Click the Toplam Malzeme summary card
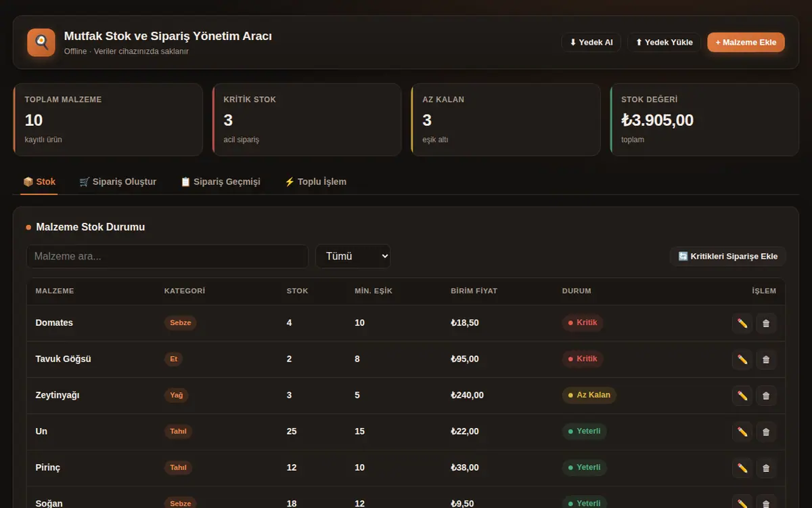Viewport: 812px width, 508px height. (108, 120)
